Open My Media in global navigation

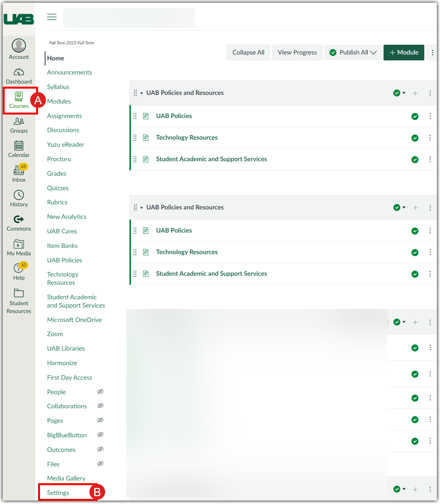(19, 244)
